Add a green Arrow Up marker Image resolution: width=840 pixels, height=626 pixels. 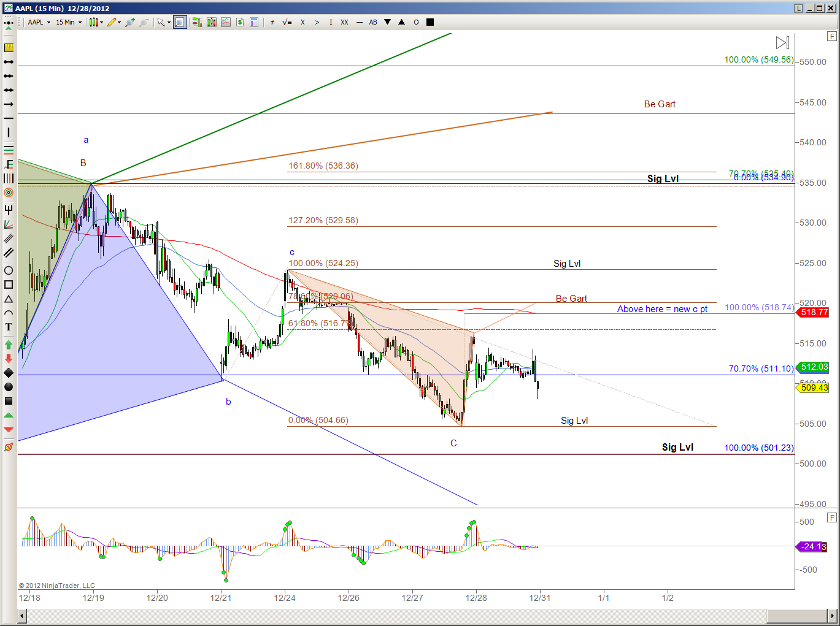coord(9,345)
